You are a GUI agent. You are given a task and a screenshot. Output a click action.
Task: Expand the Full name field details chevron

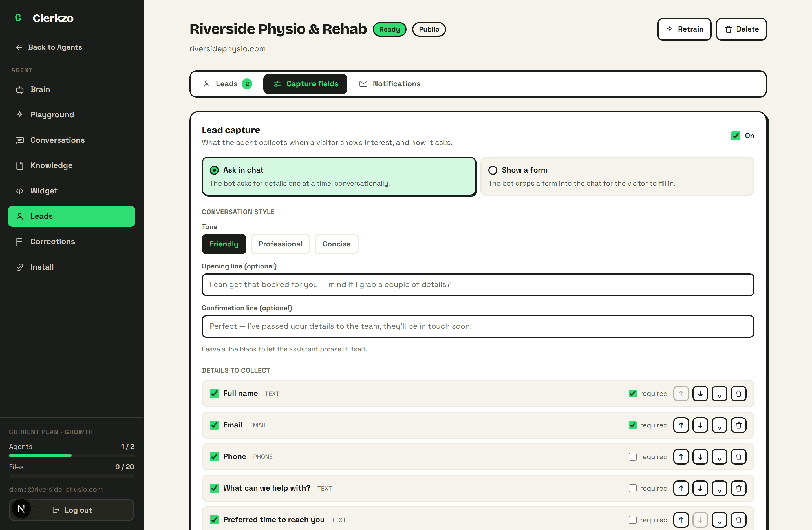(720, 394)
